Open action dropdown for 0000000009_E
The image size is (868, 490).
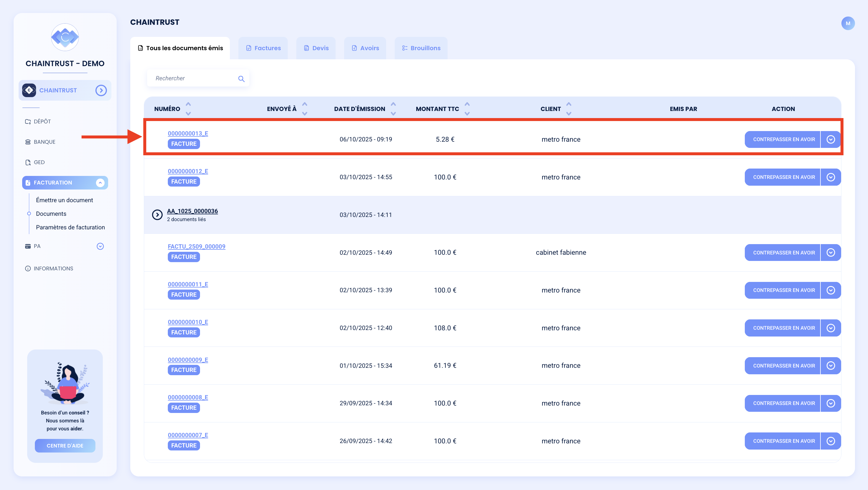click(830, 366)
